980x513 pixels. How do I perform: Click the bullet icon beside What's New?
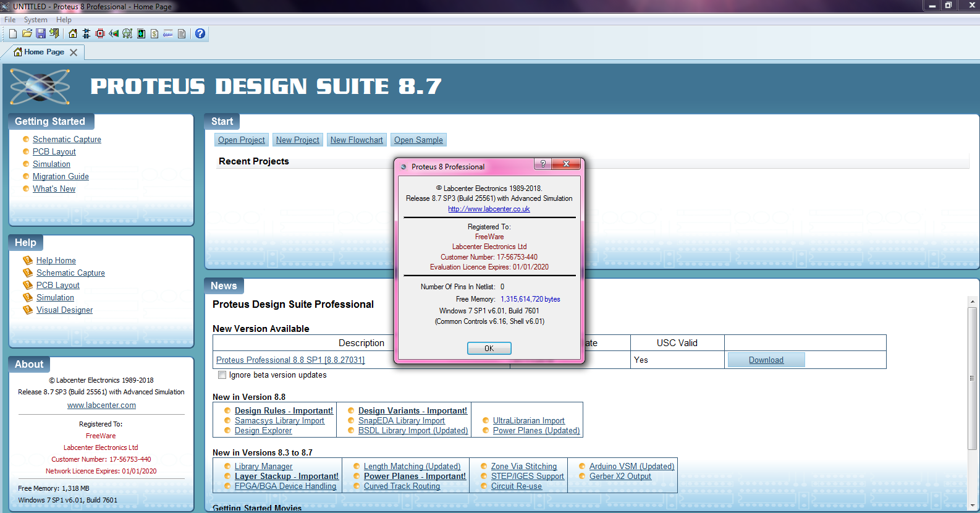coord(26,189)
